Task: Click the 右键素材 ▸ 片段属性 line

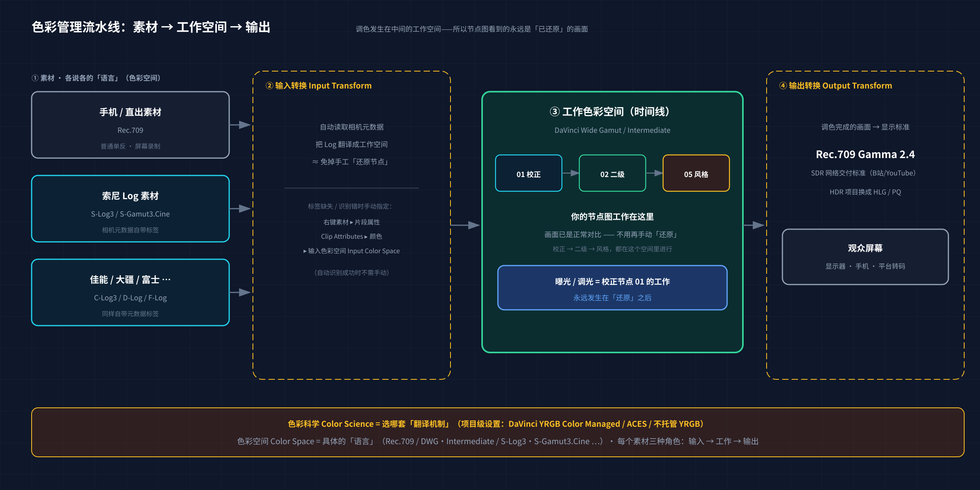Action: click(x=352, y=222)
